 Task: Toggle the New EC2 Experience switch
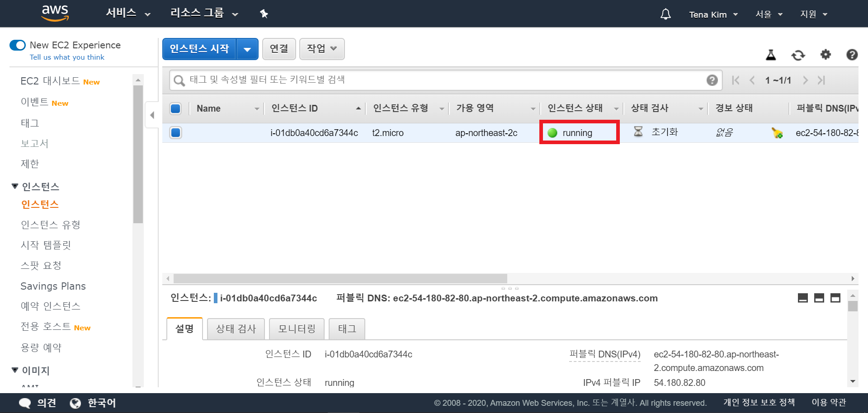18,45
